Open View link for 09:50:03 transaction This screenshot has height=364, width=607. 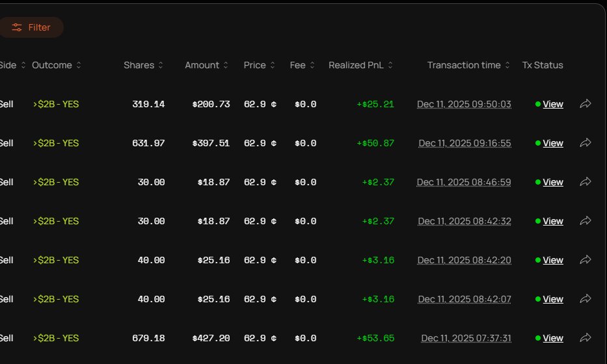pos(553,104)
